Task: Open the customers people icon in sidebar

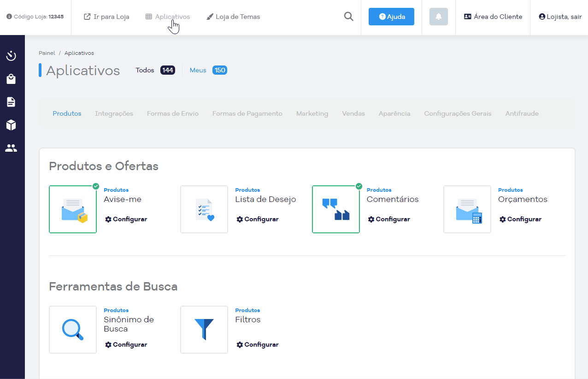Action: [11, 148]
